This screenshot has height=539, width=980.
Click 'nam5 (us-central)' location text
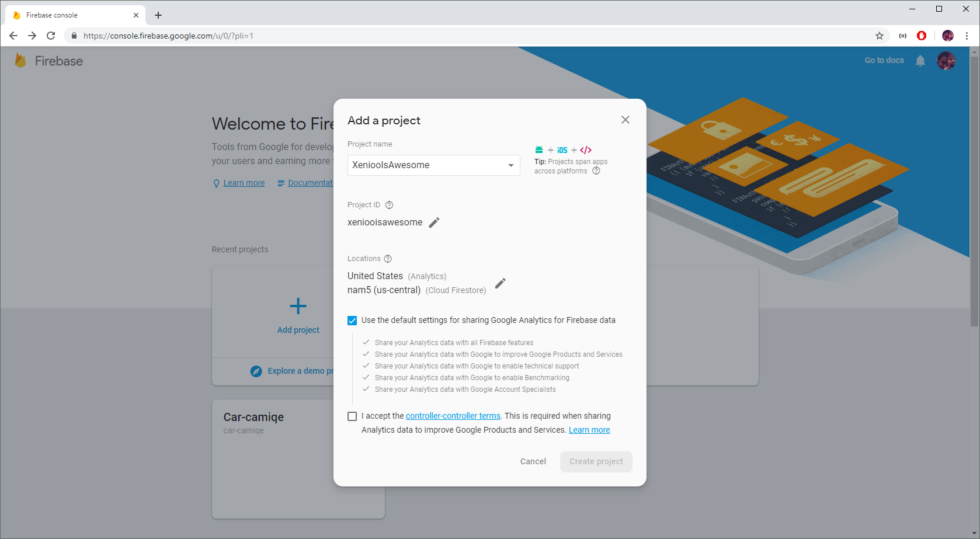[384, 290]
